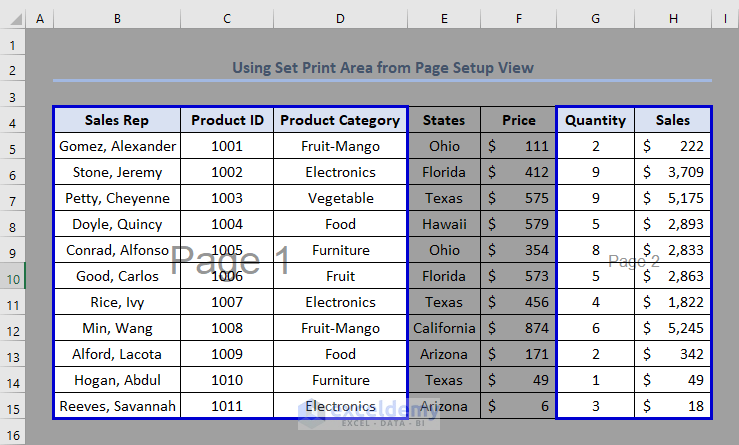Click the Sales value 5,245 cell
The width and height of the screenshot is (739, 445).
(673, 328)
